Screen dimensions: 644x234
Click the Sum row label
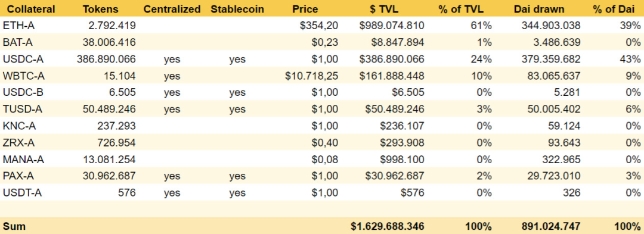[13, 226]
